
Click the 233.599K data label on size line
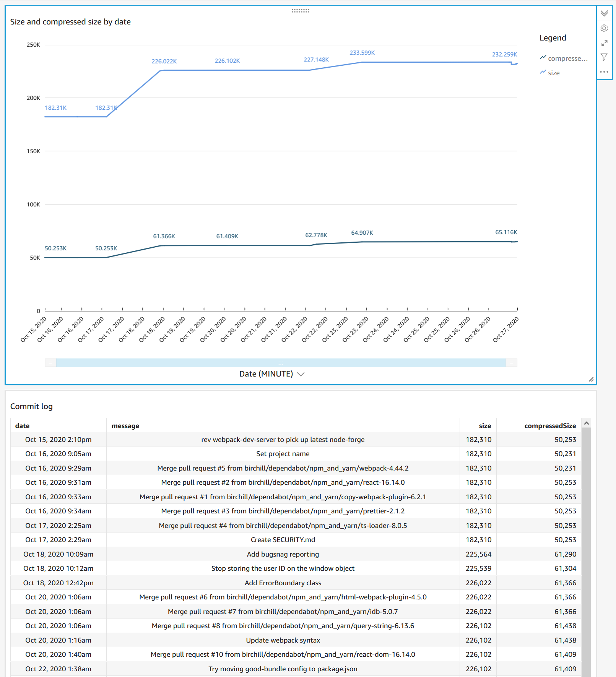[362, 53]
